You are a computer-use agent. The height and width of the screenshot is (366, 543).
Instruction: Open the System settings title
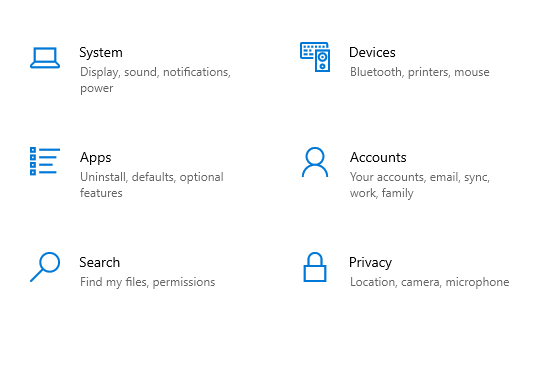[101, 53]
